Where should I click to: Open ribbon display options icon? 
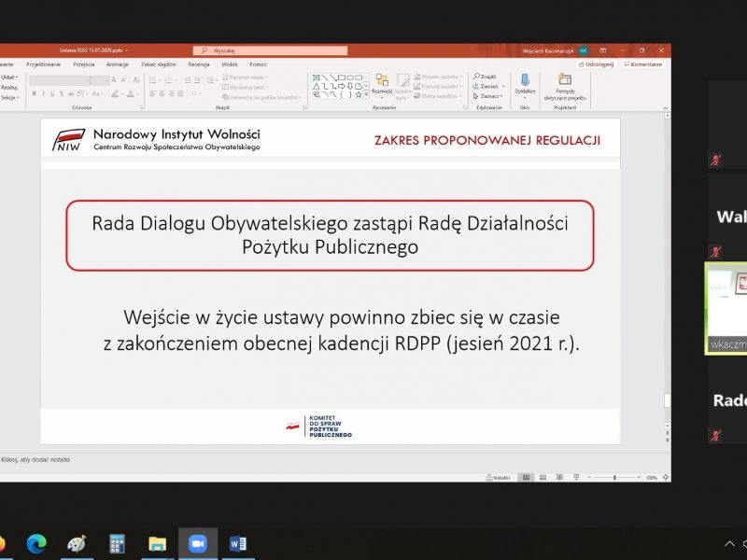coord(602,50)
